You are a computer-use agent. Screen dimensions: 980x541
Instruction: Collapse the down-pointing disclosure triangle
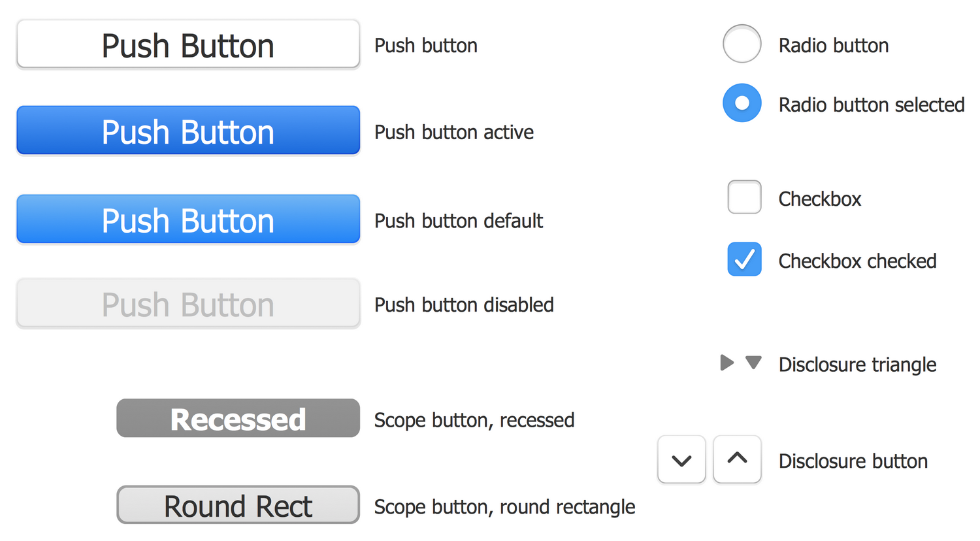click(x=753, y=363)
